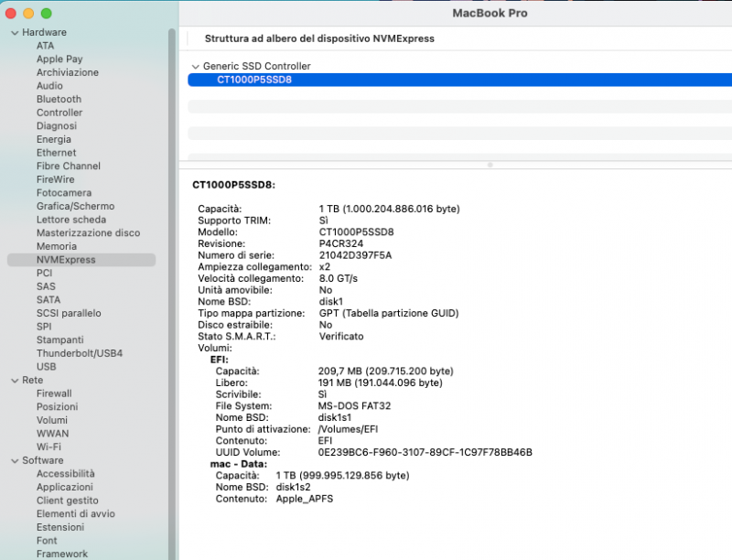This screenshot has height=560, width=732.
Task: View Applicazioni under Software
Action: pyautogui.click(x=60, y=487)
